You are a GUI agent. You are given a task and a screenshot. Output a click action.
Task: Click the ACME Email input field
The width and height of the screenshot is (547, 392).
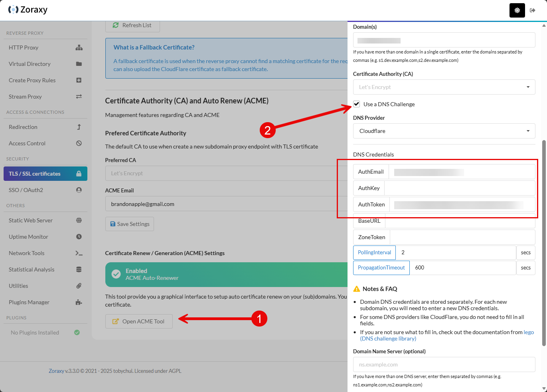coord(227,204)
